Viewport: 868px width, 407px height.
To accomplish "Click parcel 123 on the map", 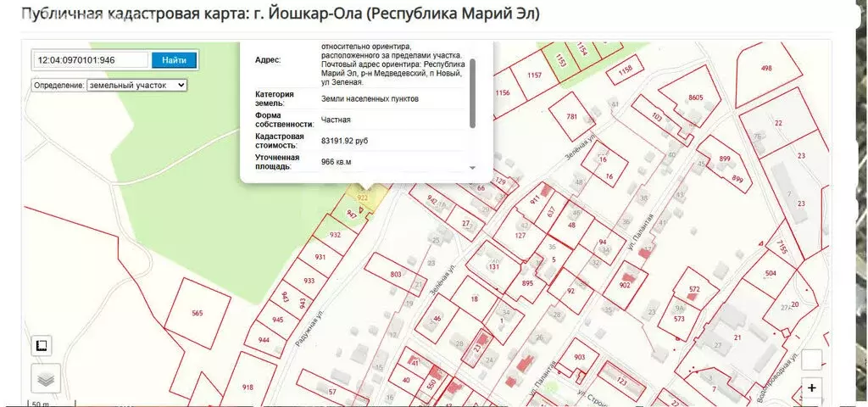I will [x=622, y=382].
